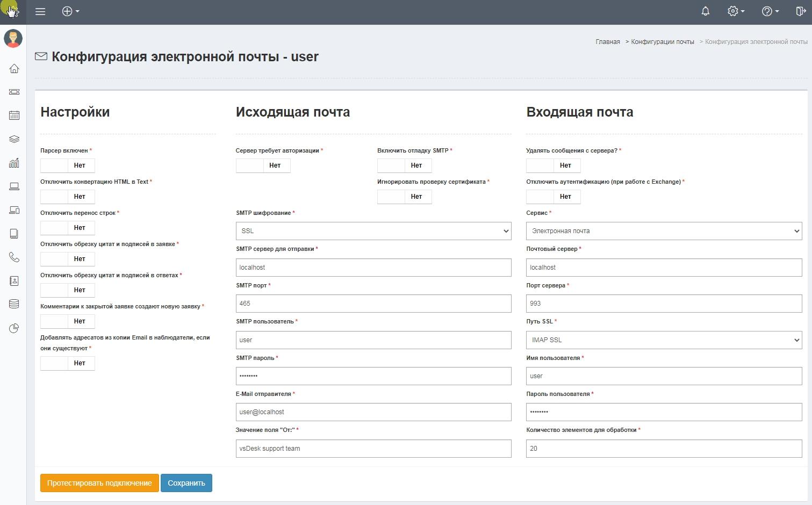Viewport: 812px width, 505px height.
Task: Expand the 'Сервис' dropdown
Action: tap(664, 231)
